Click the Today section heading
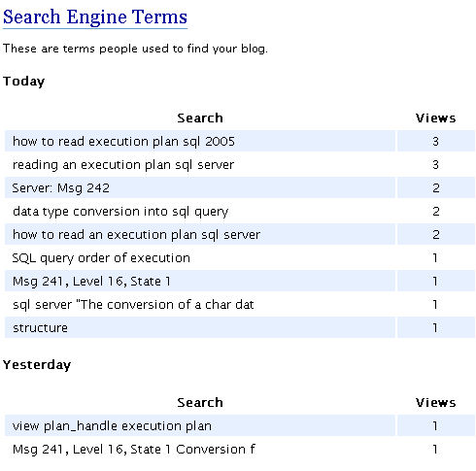 click(23, 82)
